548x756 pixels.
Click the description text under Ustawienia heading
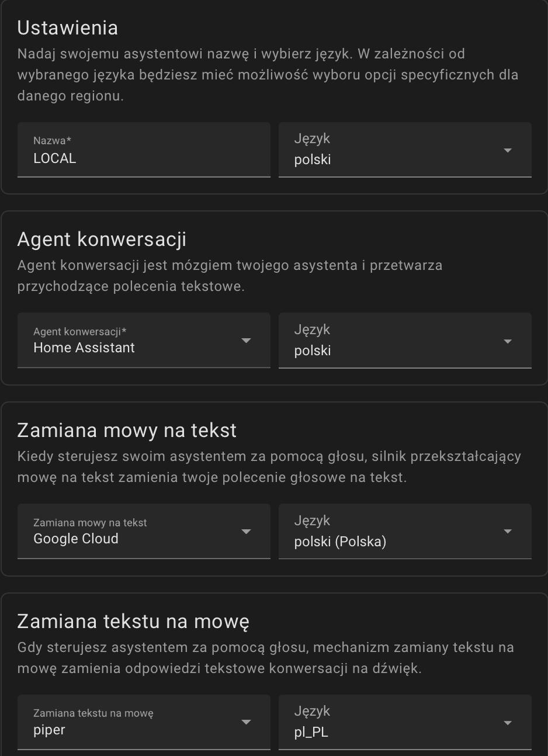click(x=268, y=75)
